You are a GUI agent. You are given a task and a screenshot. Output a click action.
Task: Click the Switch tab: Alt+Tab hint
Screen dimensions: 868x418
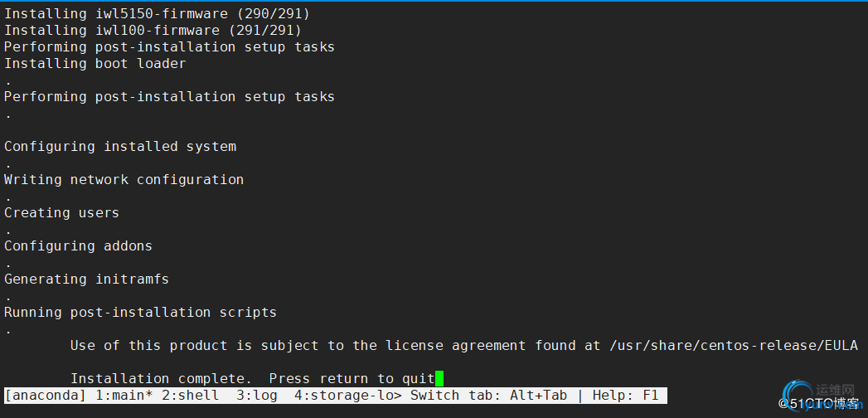point(489,396)
